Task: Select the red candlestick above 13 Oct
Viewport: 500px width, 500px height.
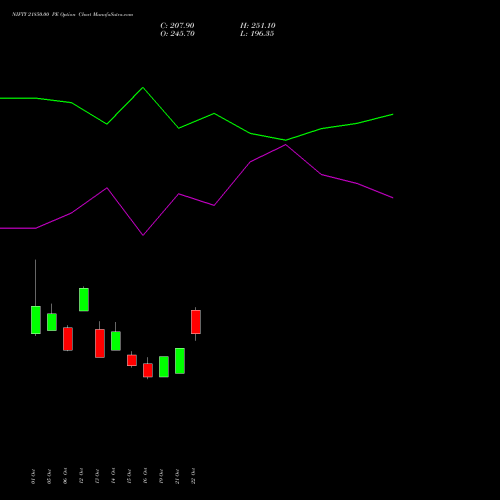Action: pyautogui.click(x=100, y=343)
